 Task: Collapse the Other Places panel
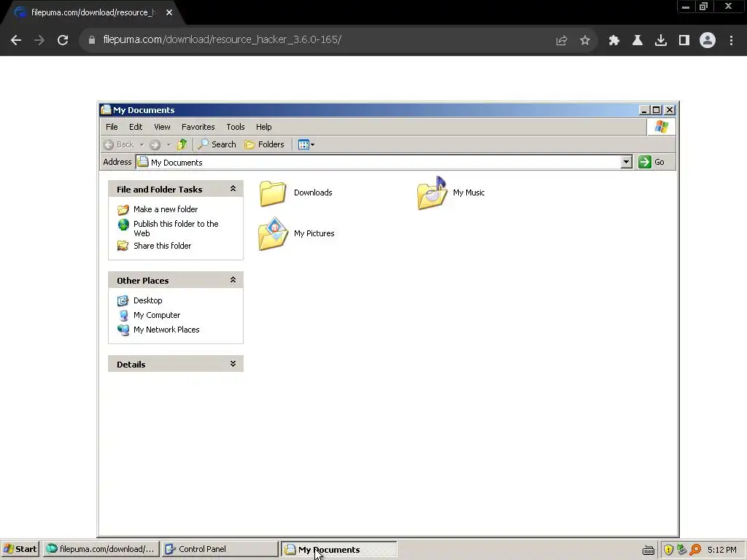233,279
